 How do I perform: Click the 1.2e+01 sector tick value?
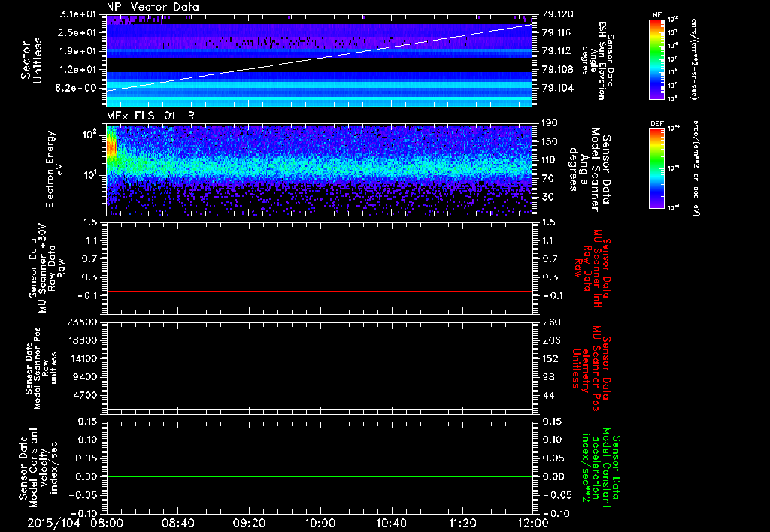coord(78,70)
